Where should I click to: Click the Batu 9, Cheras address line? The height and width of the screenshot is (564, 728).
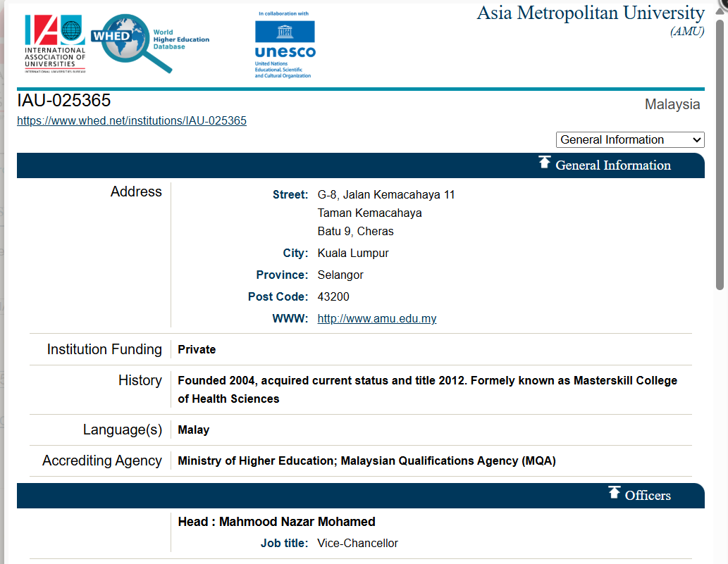coord(356,232)
